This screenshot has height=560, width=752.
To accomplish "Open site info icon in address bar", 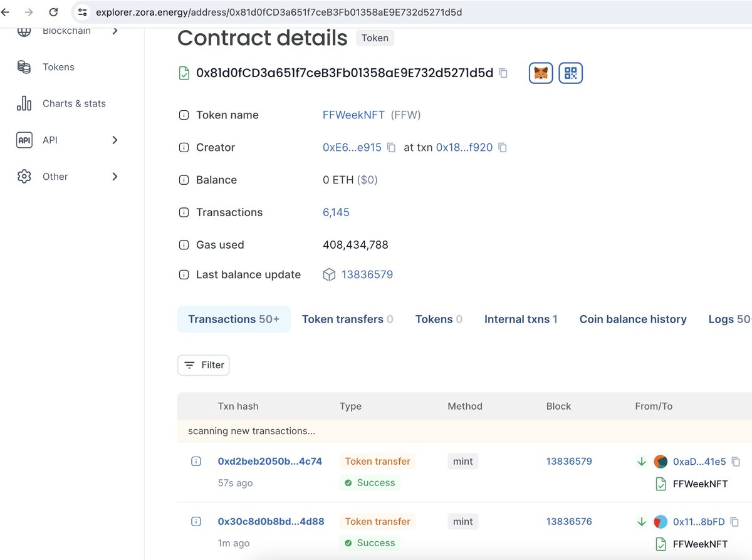I will (x=83, y=12).
